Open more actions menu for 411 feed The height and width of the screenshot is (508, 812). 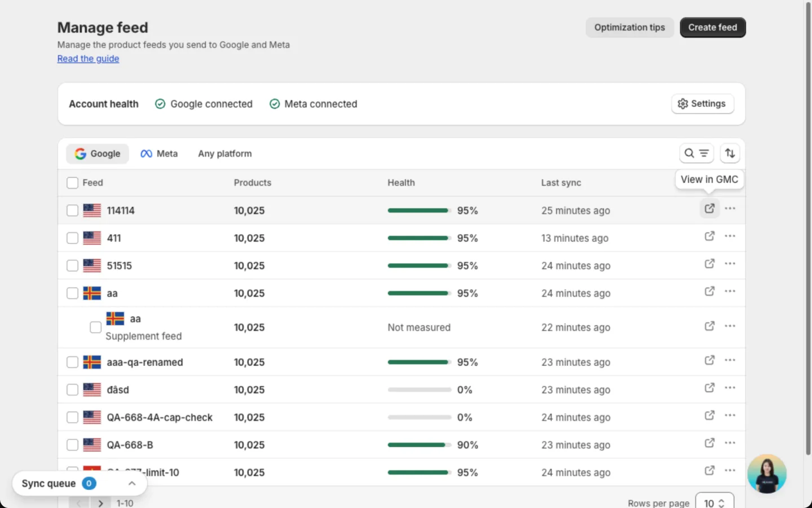(x=730, y=236)
